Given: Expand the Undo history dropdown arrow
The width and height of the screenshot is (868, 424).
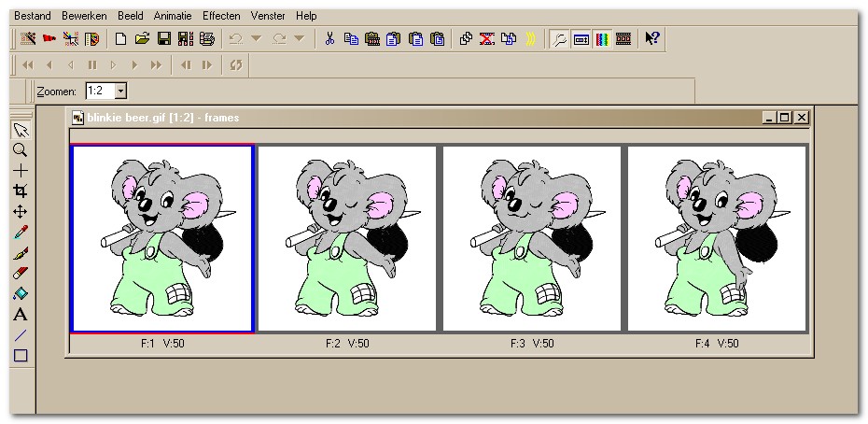Looking at the screenshot, I should pyautogui.click(x=256, y=39).
